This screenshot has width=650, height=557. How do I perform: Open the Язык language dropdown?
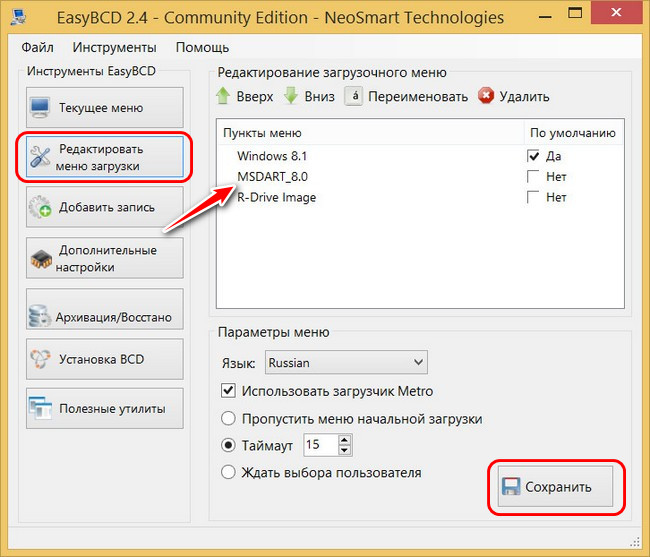(346, 363)
